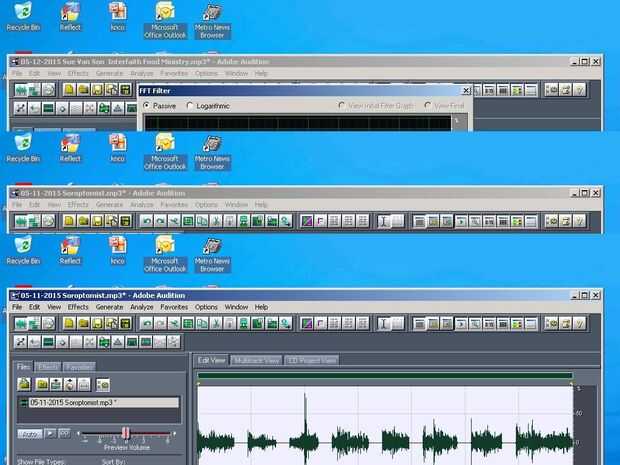The height and width of the screenshot is (465, 620).
Task: Click the last icon in the active window's second toolbar row
Action: pyautogui.click(x=174, y=342)
